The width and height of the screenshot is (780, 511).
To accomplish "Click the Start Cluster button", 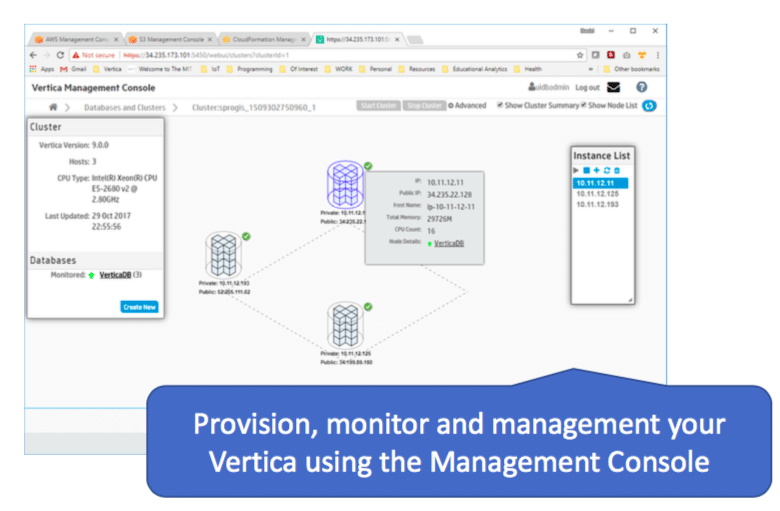I will click(379, 105).
